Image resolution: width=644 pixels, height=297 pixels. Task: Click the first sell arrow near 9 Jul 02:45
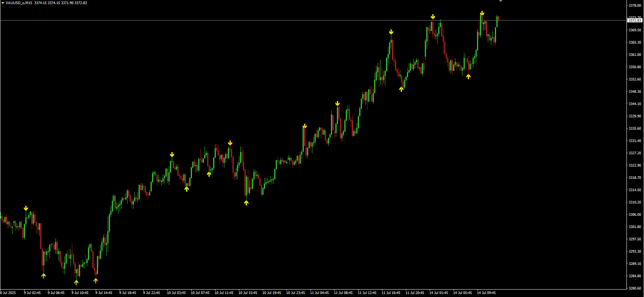click(x=26, y=208)
